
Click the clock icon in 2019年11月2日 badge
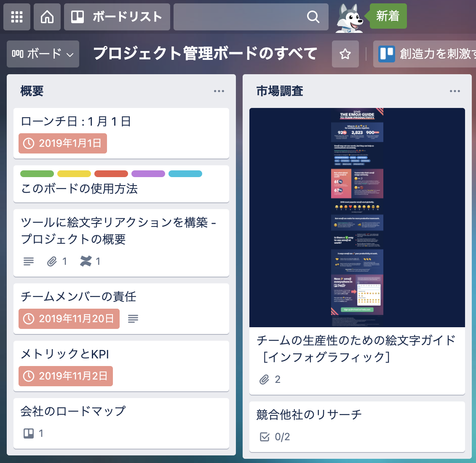click(x=29, y=376)
